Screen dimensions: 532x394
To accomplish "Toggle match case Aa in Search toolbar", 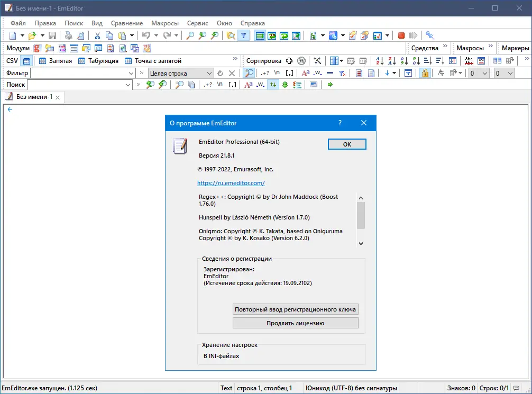I will (x=249, y=85).
